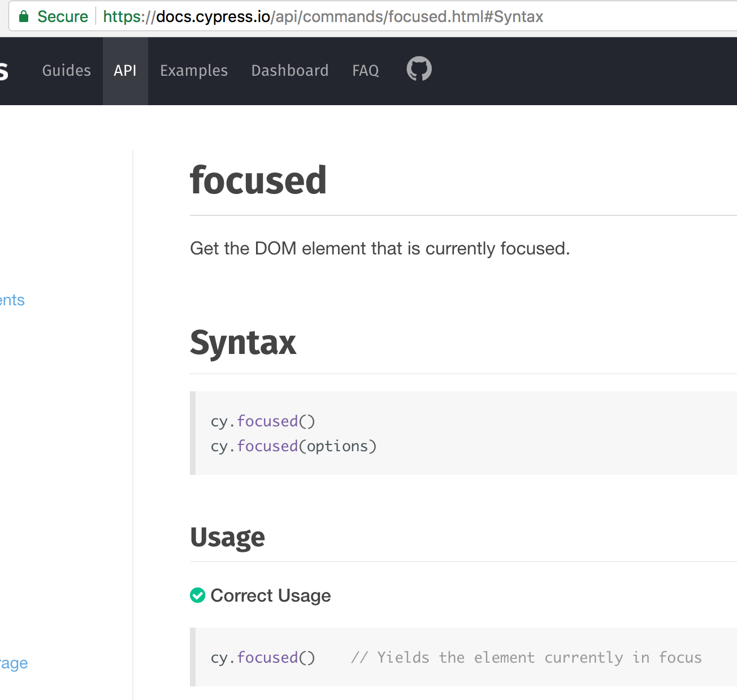
Task: Click the Secure label in address bar
Action: (x=63, y=16)
